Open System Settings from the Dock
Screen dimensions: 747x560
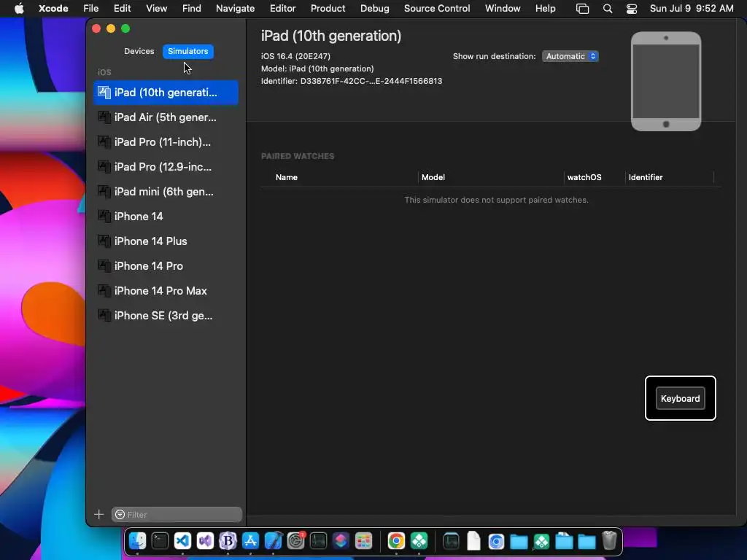click(296, 541)
